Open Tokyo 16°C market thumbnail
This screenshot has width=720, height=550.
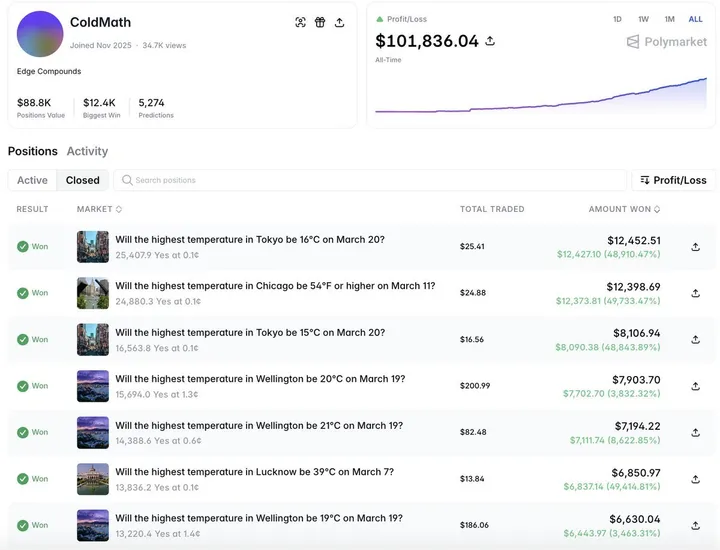(x=93, y=247)
